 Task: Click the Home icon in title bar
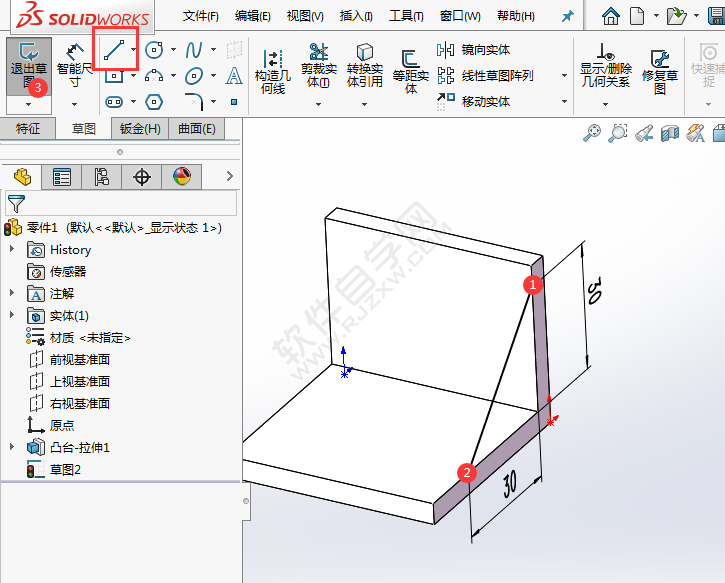pyautogui.click(x=611, y=16)
